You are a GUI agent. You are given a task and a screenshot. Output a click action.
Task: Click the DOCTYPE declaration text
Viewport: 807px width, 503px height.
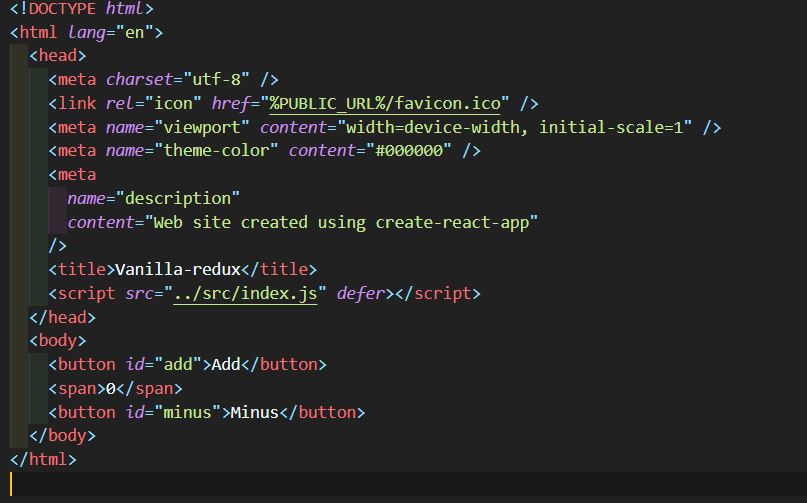pos(81,9)
